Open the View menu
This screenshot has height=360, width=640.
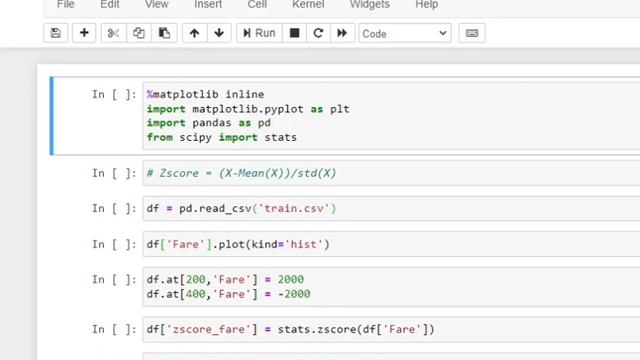click(x=157, y=4)
